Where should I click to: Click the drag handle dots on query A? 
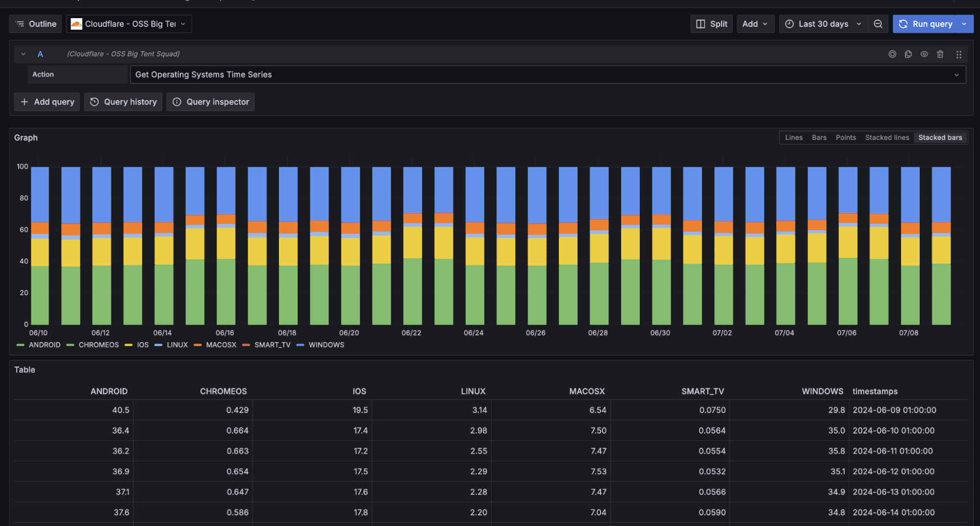[959, 54]
